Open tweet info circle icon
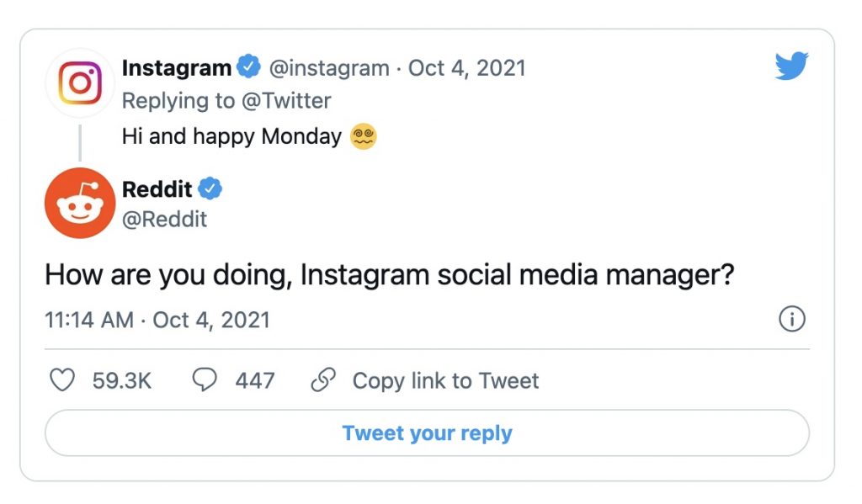 [x=792, y=320]
